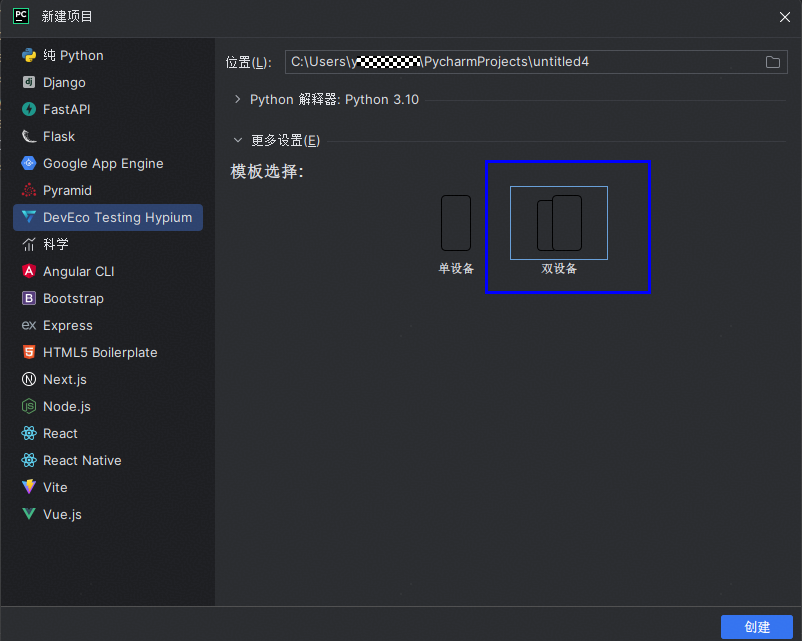Choose the 科学 chart icon
Viewport: 802px width, 641px height.
[x=29, y=245]
